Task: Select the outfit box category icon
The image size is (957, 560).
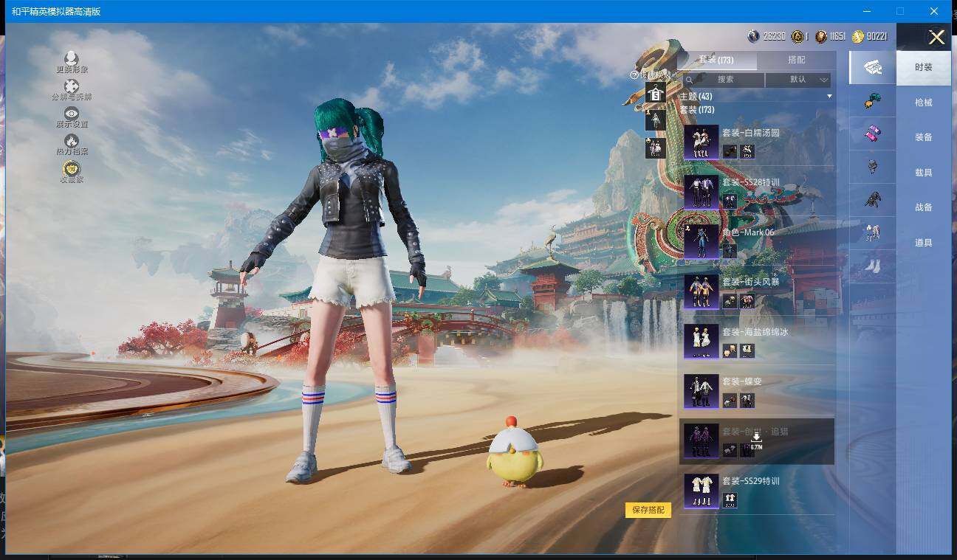Action: [x=873, y=67]
